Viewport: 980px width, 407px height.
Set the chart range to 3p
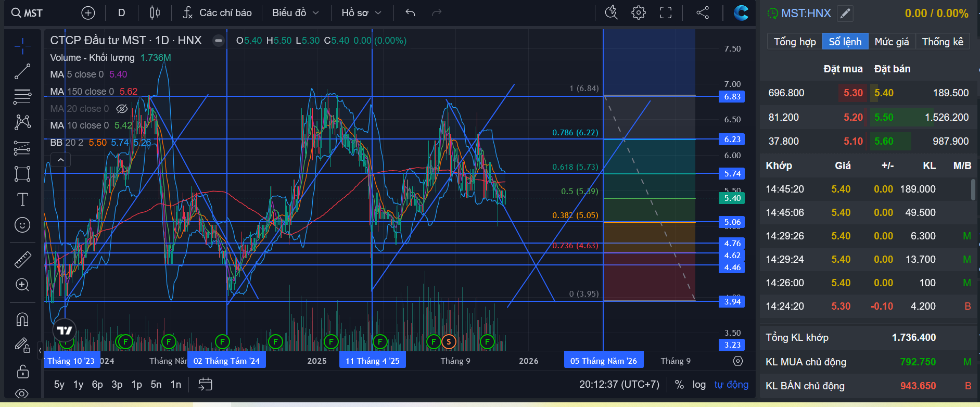pos(117,385)
